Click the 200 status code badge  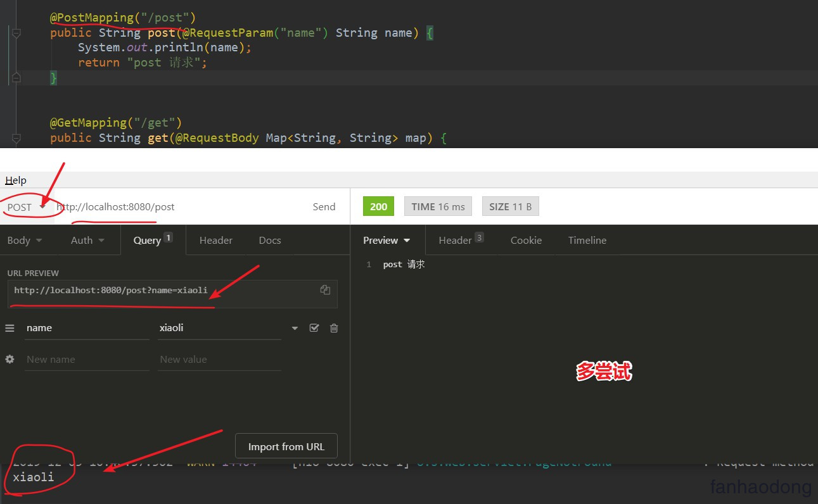coord(378,206)
